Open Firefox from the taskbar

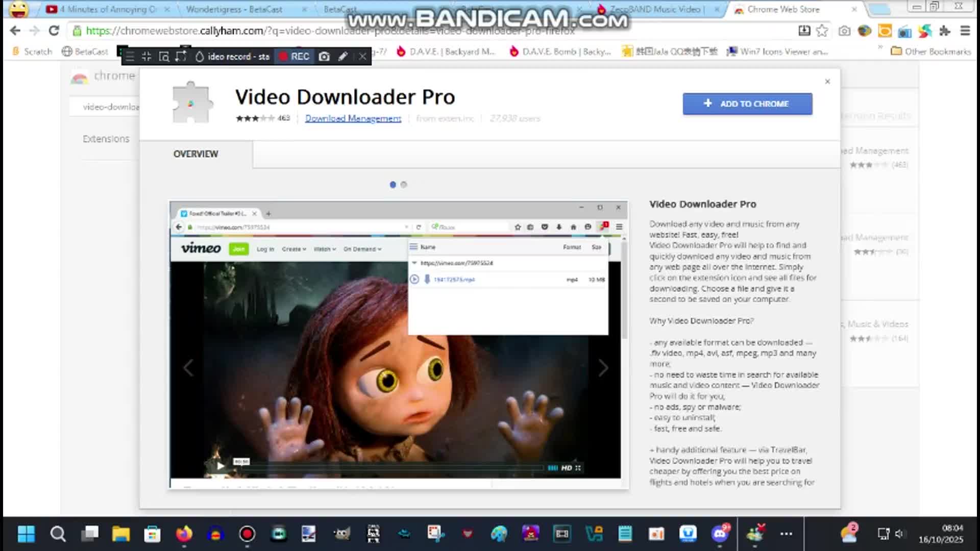[184, 534]
